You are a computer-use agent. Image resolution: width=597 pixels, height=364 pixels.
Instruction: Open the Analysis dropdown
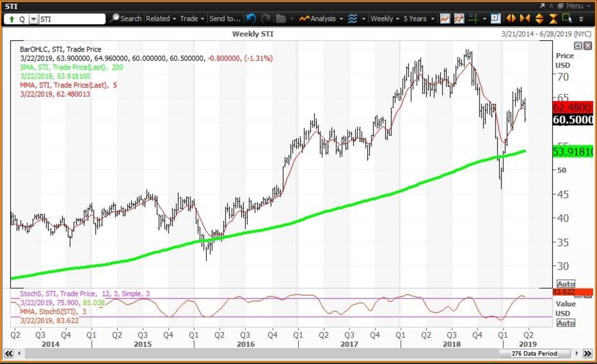coord(322,19)
